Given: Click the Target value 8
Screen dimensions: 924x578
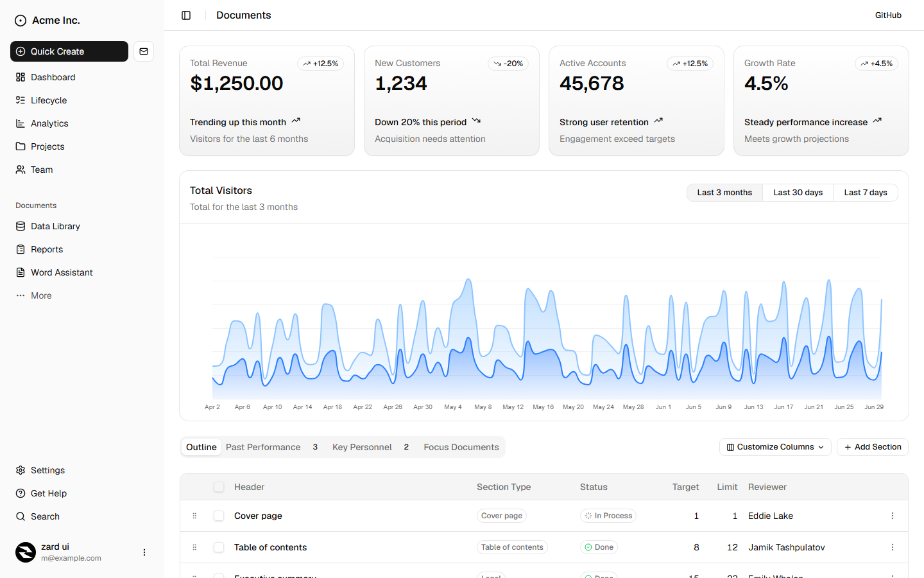Looking at the screenshot, I should point(696,547).
